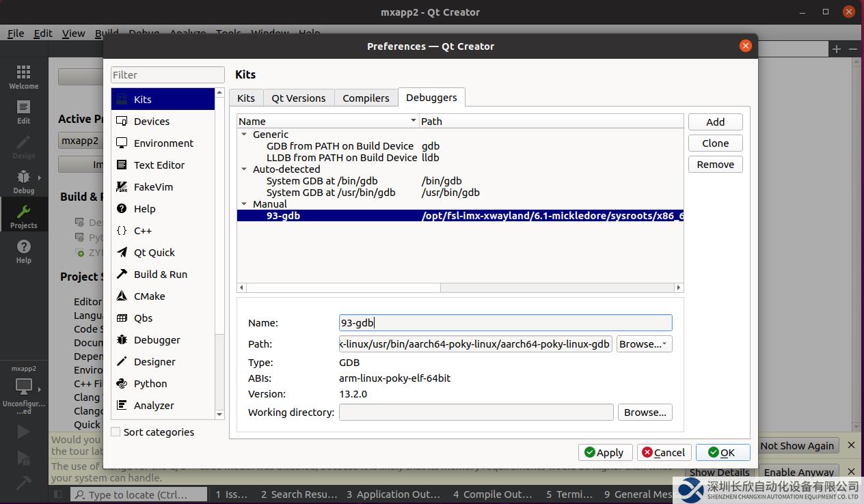Confirm the preferences with OK
Screen dimensions: 864x504
coord(723,452)
